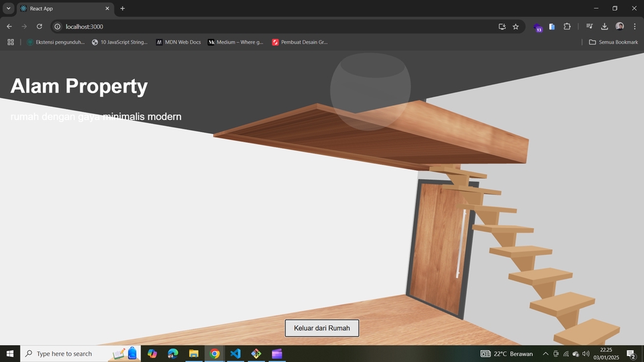
Task: Open the Extensions puzzle icon
Action: pos(567,27)
